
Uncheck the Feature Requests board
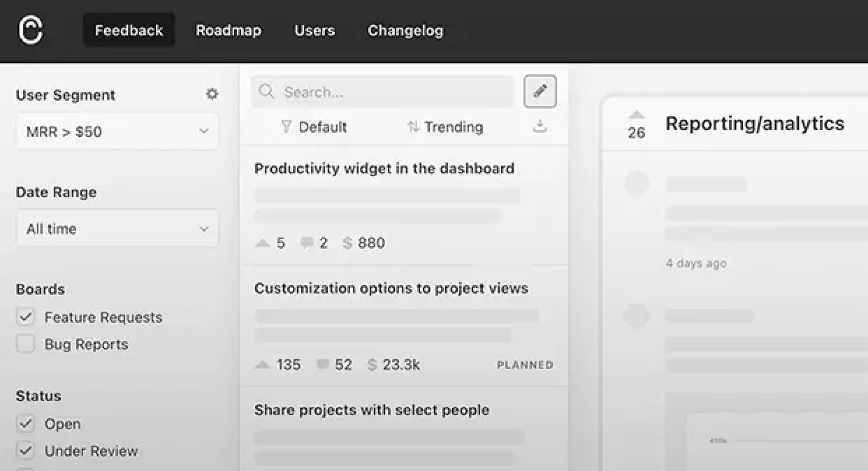click(x=26, y=317)
